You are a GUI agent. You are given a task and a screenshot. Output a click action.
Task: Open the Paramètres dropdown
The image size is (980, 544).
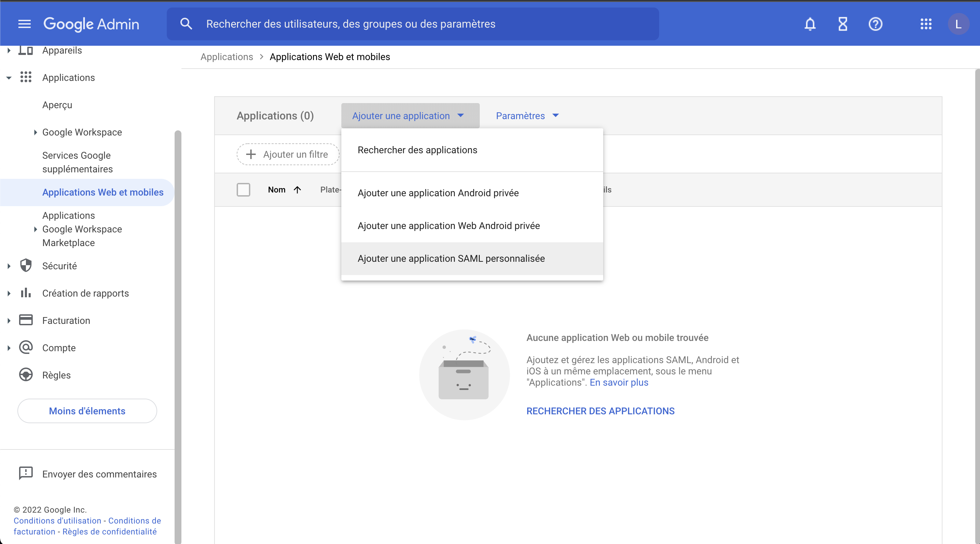click(x=527, y=116)
